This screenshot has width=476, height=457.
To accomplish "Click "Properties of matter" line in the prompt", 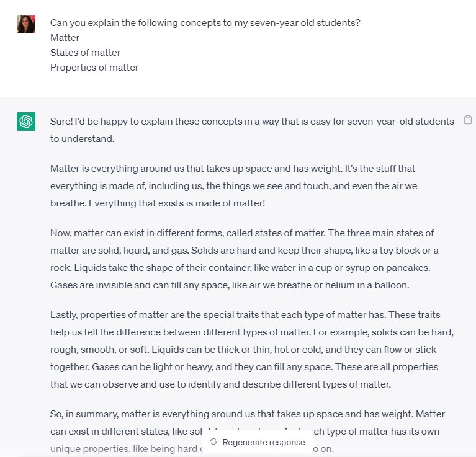I will pyautogui.click(x=94, y=68).
